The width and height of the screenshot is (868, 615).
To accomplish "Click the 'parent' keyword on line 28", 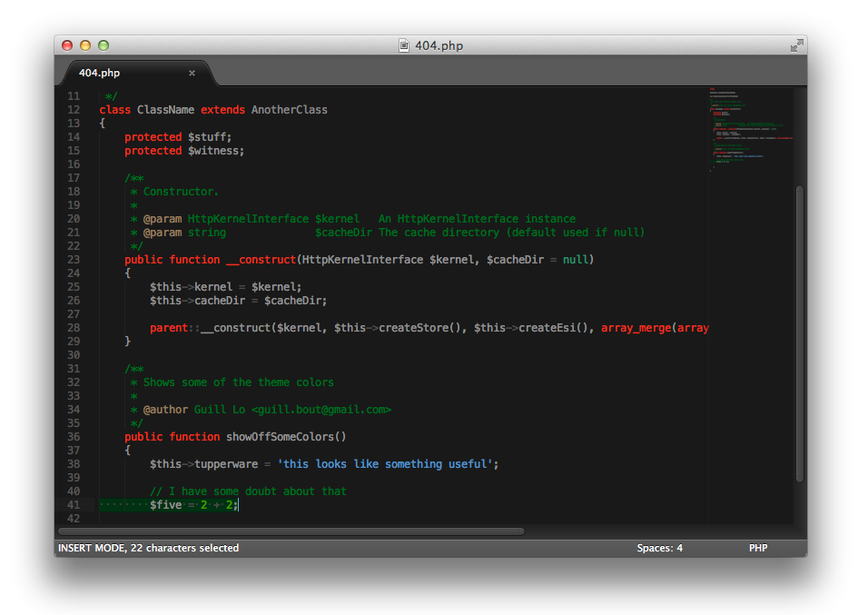I will (x=169, y=328).
